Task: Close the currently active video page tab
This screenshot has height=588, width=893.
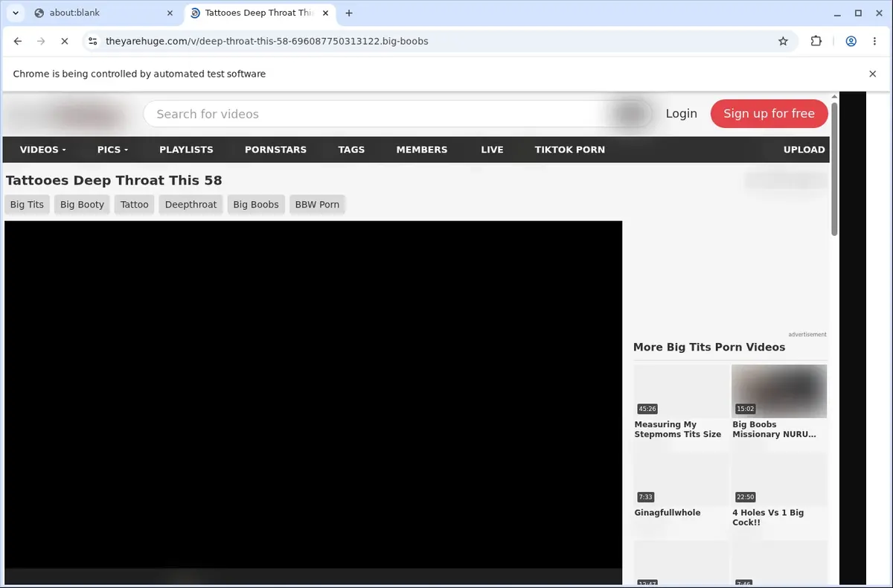Action: [325, 13]
